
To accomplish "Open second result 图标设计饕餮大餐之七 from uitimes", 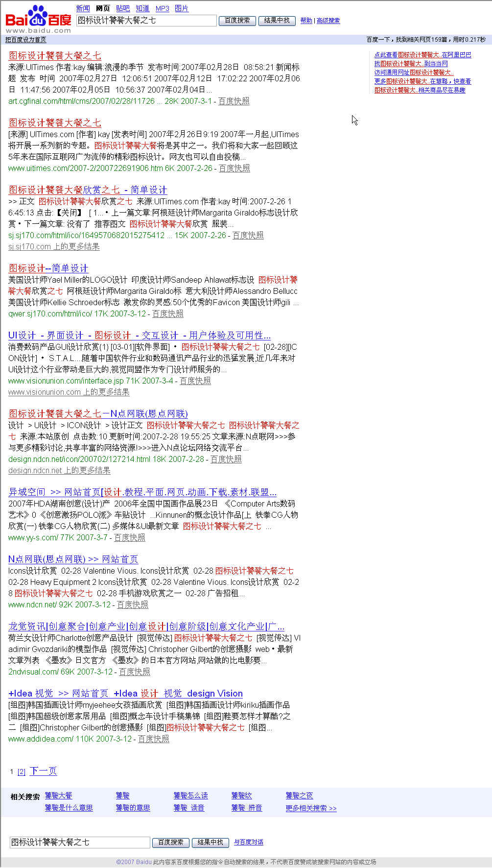I will tap(55, 122).
